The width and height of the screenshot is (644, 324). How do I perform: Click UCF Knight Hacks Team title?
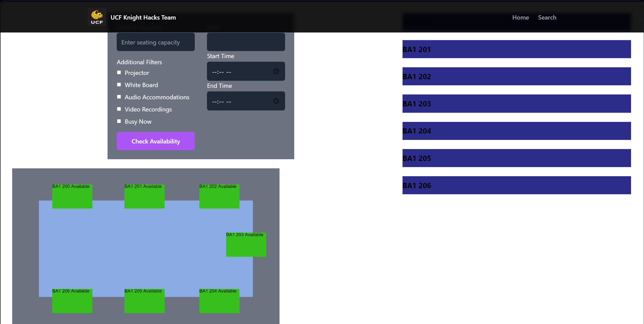point(143,18)
